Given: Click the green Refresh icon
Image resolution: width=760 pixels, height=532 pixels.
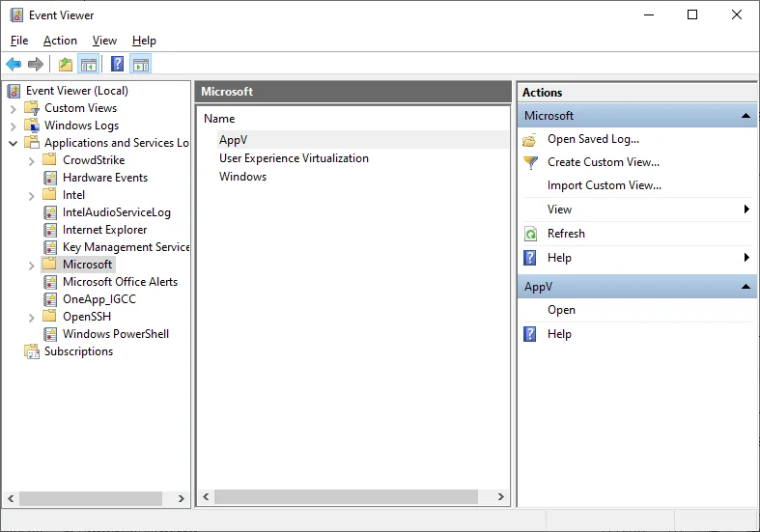Looking at the screenshot, I should point(531,234).
